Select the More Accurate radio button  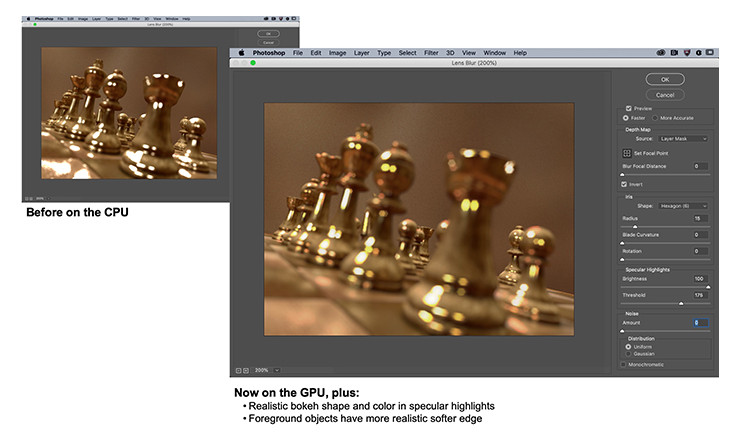tap(655, 118)
